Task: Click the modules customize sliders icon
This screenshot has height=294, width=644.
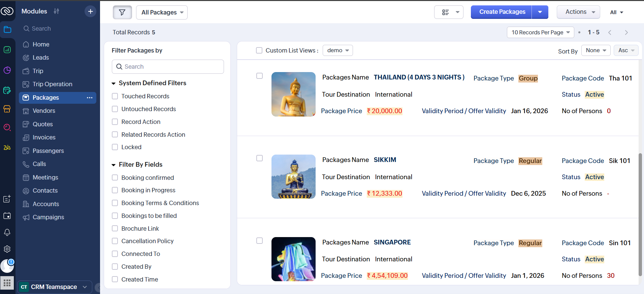Action: [x=57, y=11]
